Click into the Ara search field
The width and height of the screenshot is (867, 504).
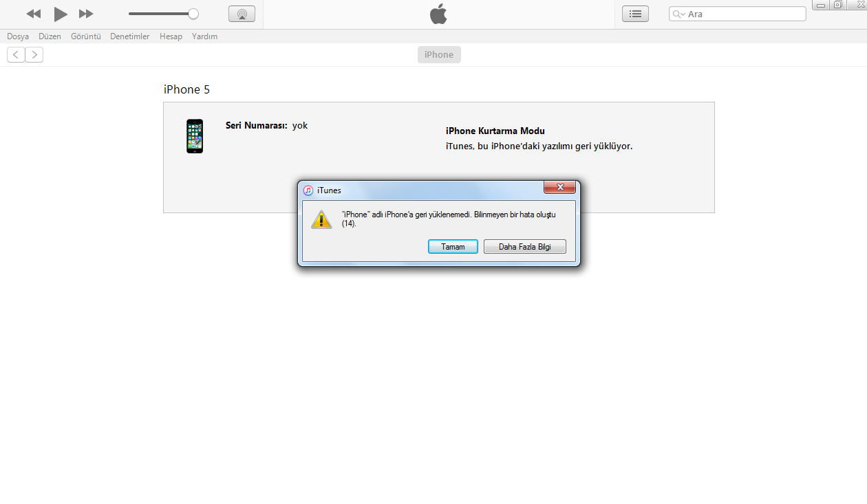738,14
